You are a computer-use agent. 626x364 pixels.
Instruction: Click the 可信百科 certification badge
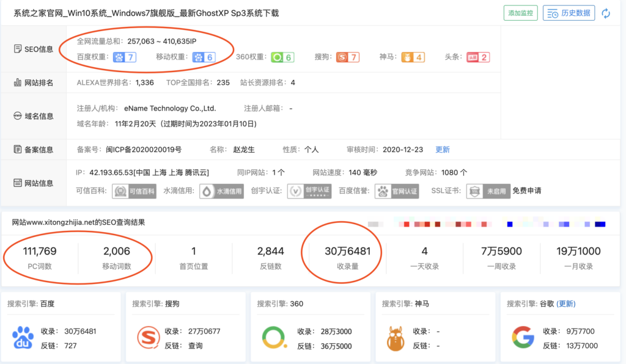(x=134, y=191)
